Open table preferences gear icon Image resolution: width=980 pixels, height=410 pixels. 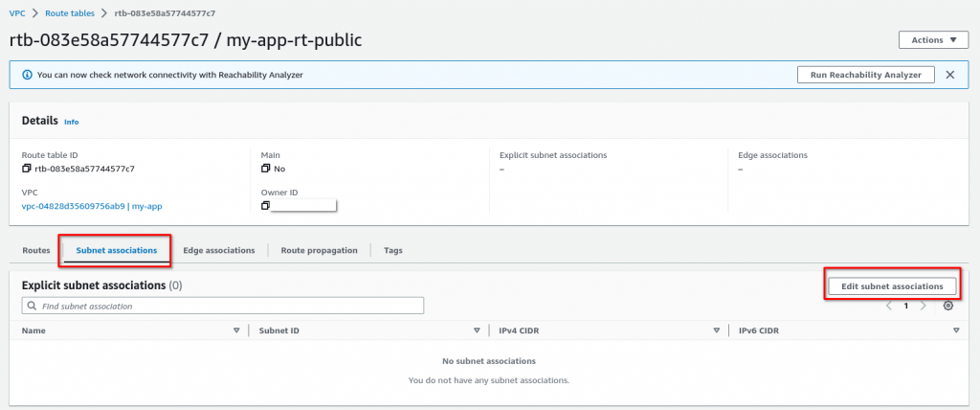point(948,306)
